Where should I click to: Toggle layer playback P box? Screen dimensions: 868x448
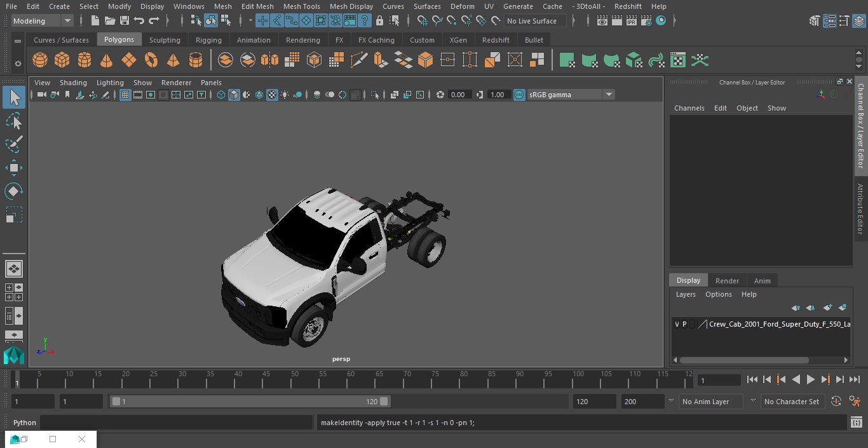[684, 324]
